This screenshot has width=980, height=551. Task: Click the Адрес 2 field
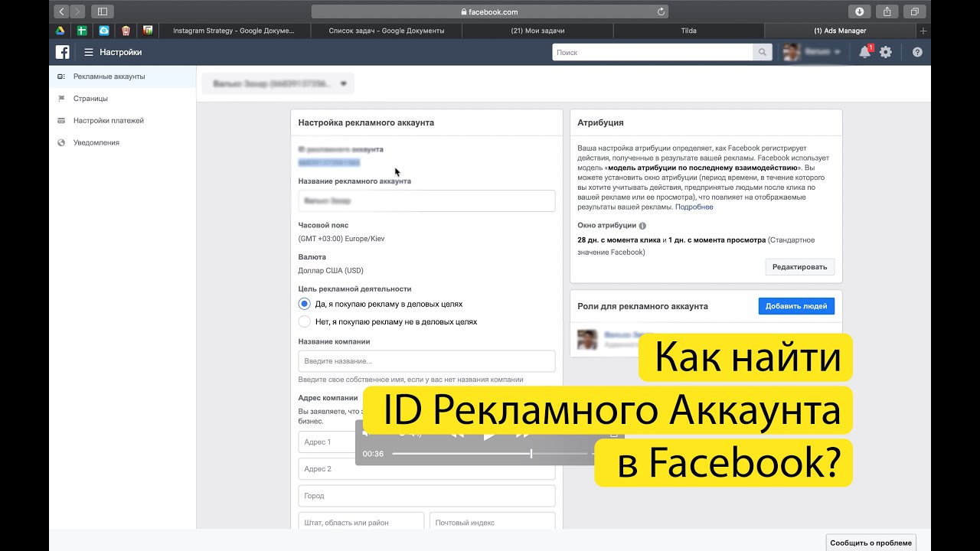point(426,469)
